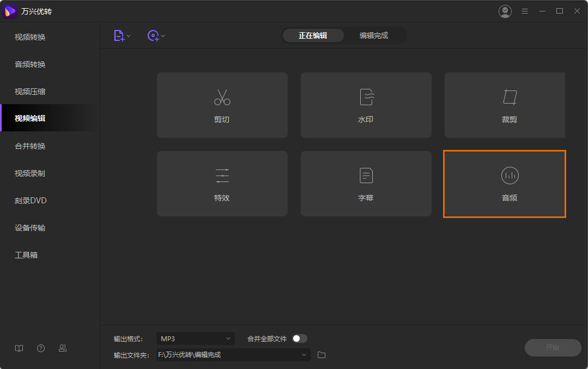Open the 音频 audio tool
The height and width of the screenshot is (369, 588).
(x=505, y=184)
